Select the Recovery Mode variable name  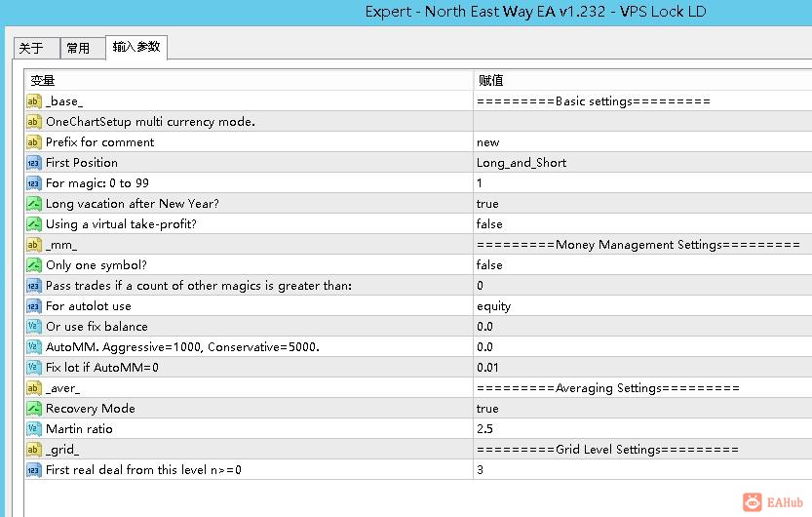point(90,408)
